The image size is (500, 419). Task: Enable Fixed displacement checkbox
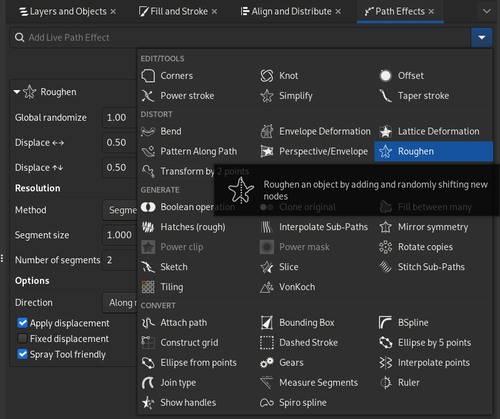click(22, 338)
